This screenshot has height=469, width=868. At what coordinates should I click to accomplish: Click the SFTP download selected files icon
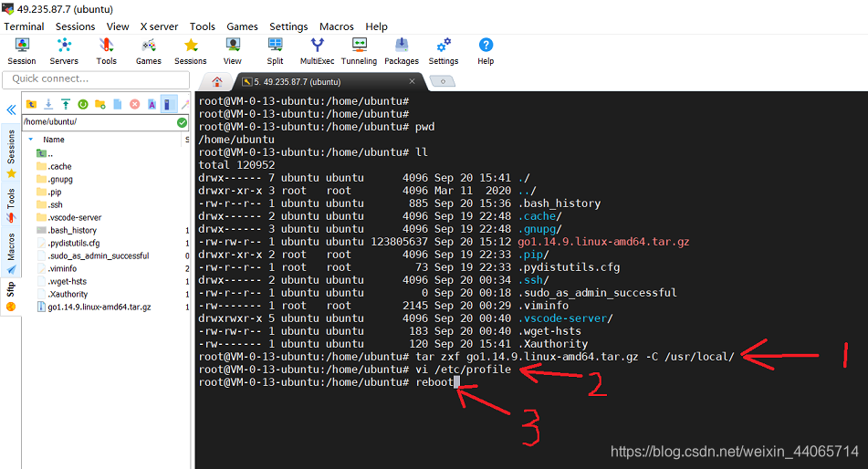tap(48, 104)
